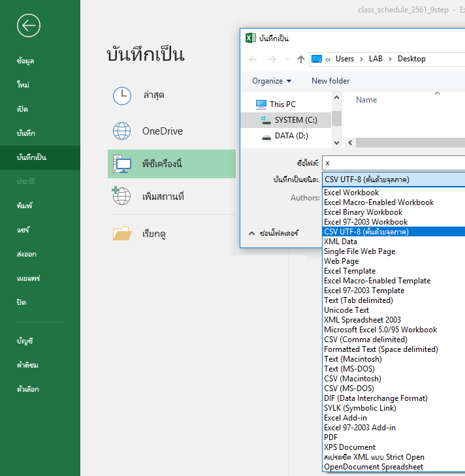This screenshot has width=465, height=476.
Task: Open the save as type combo box
Action: click(394, 180)
